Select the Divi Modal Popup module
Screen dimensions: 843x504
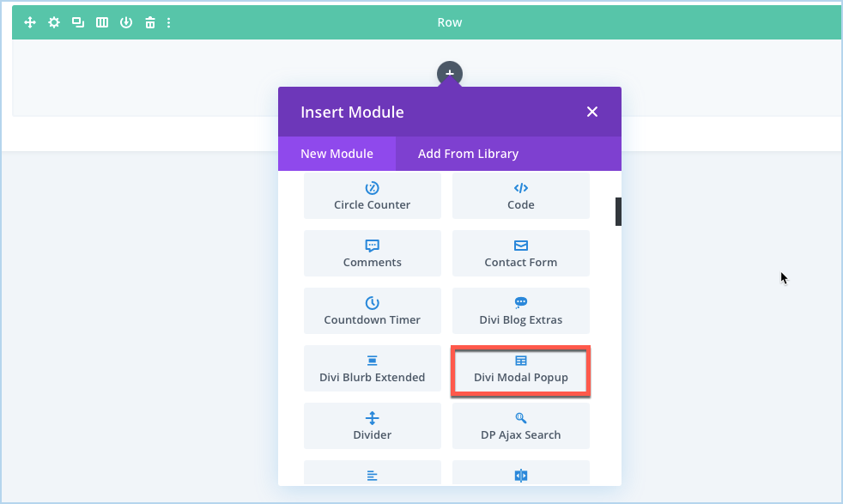[520, 368]
